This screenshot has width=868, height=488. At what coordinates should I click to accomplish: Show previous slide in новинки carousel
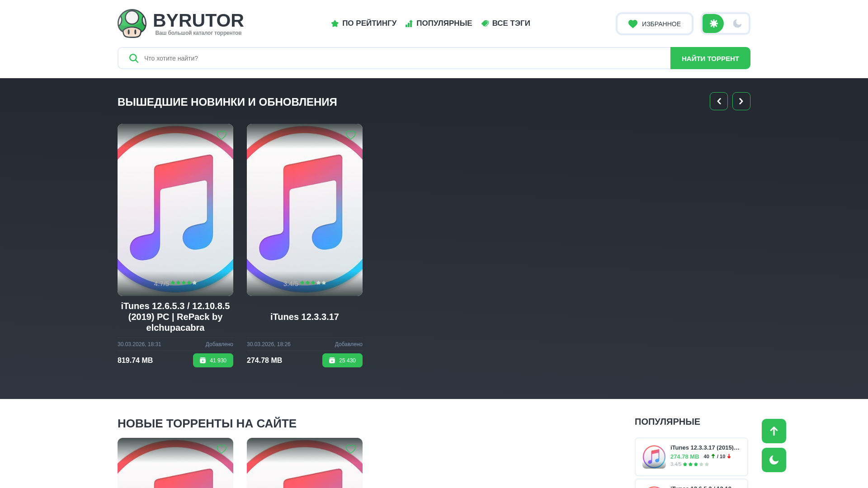click(x=719, y=101)
